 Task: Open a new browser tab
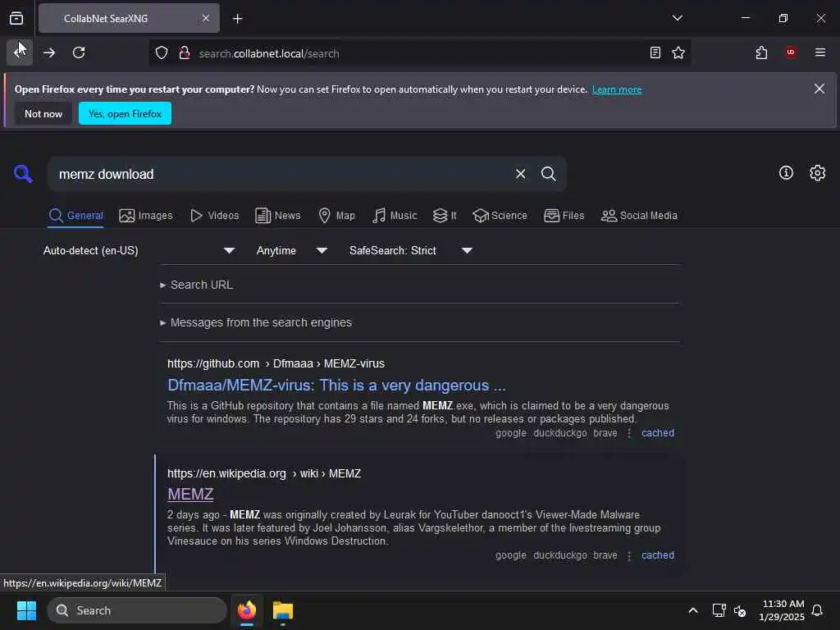pyautogui.click(x=237, y=19)
